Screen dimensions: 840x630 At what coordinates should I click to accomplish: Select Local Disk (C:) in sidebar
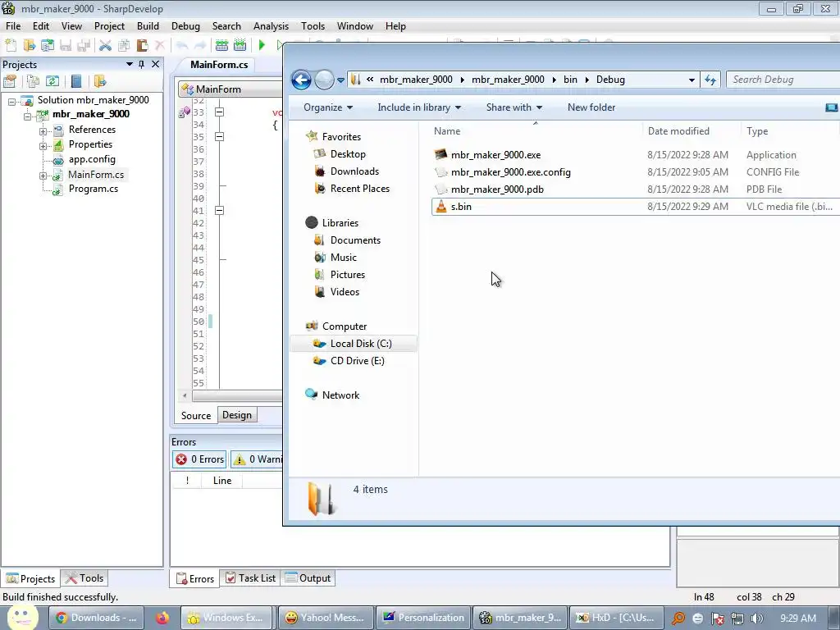354,344
